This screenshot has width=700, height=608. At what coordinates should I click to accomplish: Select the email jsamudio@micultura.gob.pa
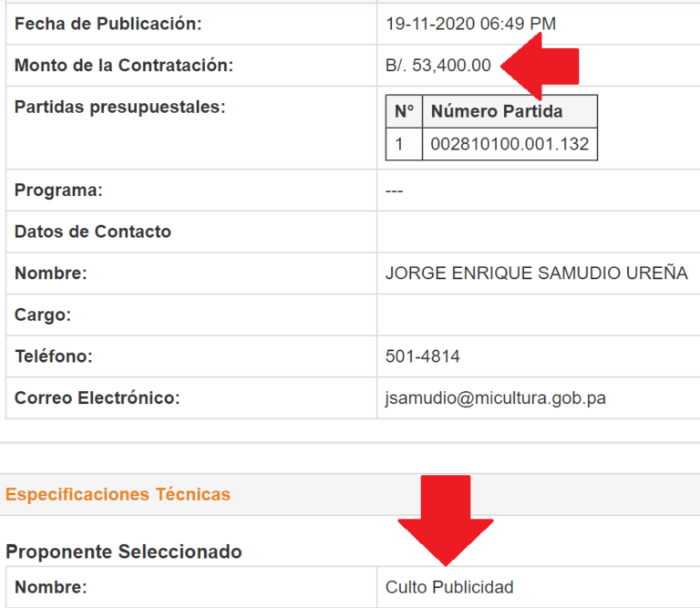[x=496, y=397]
